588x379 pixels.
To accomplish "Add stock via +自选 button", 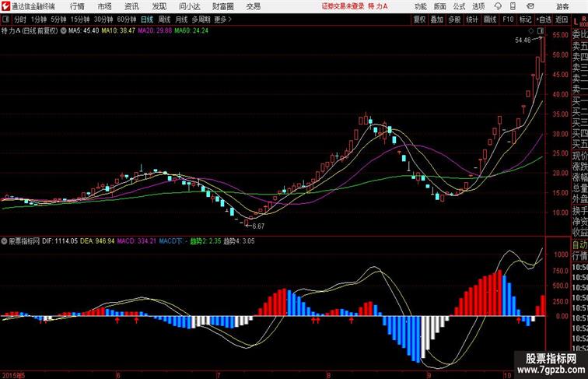I will (544, 19).
